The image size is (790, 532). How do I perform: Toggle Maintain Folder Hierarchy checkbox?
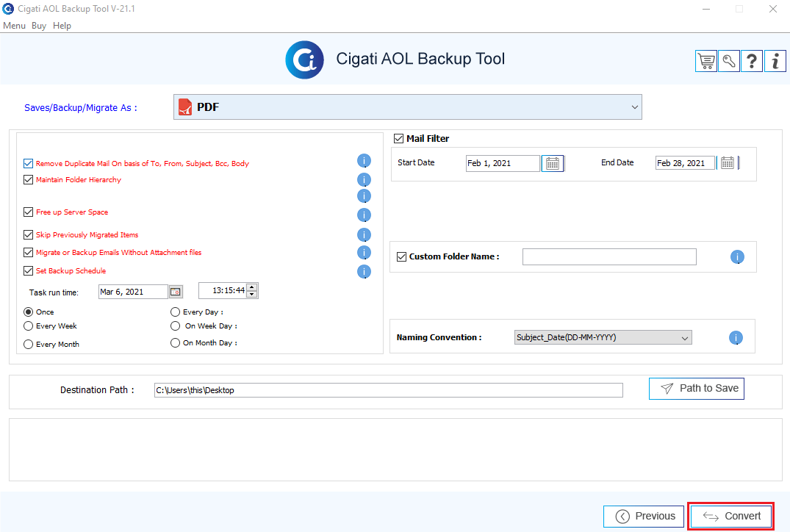(x=28, y=179)
